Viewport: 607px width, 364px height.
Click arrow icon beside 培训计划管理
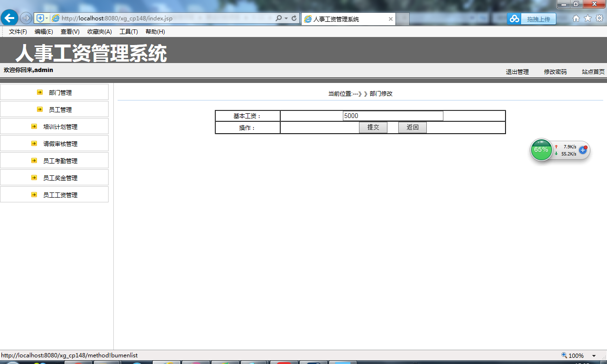pos(34,127)
